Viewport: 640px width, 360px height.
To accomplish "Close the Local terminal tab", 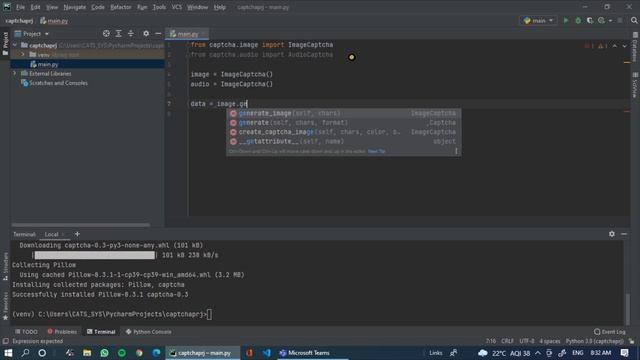I will coord(63,234).
